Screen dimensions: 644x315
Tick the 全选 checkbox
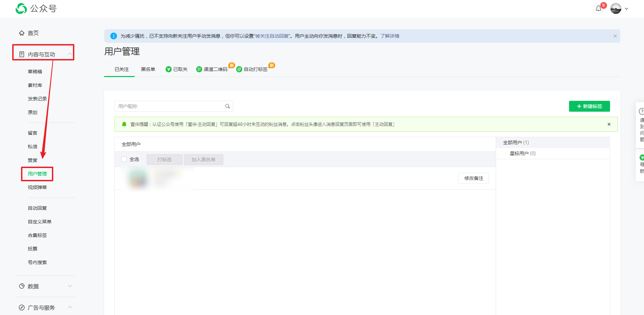(124, 159)
